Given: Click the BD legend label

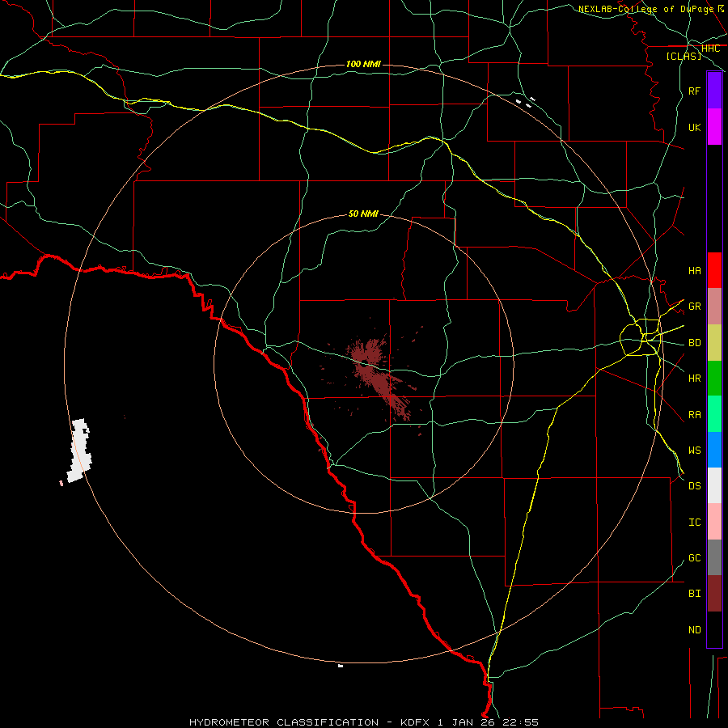Looking at the screenshot, I should pyautogui.click(x=694, y=343).
